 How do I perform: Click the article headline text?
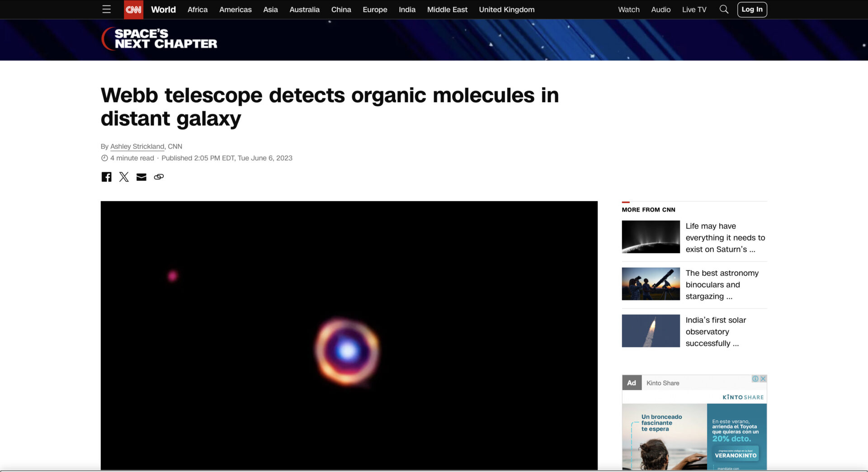click(330, 107)
